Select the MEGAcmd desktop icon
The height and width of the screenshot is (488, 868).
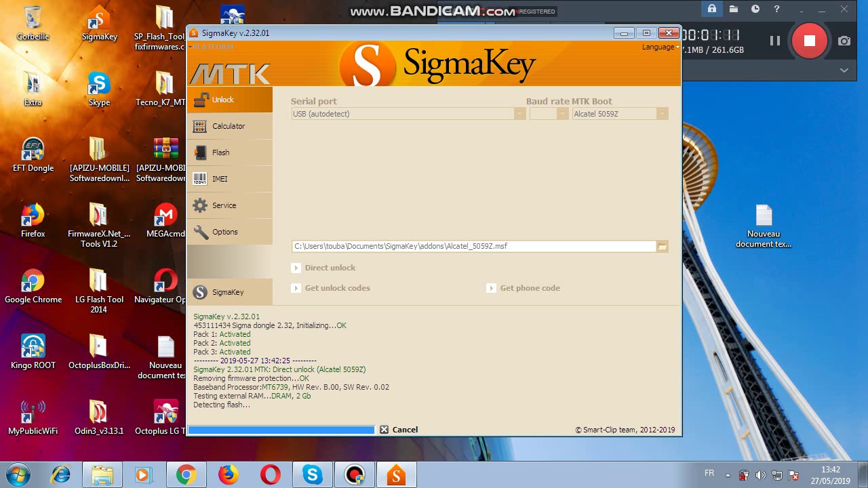pos(165,221)
